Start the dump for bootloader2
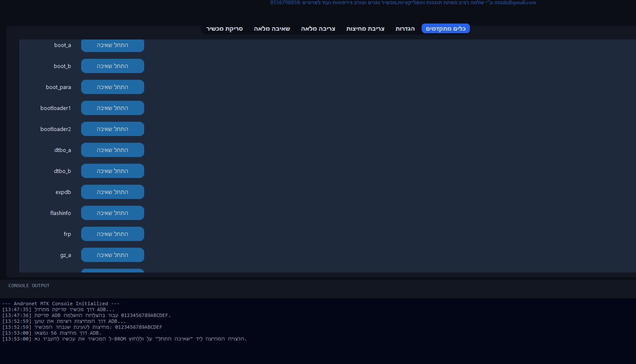 112,129
